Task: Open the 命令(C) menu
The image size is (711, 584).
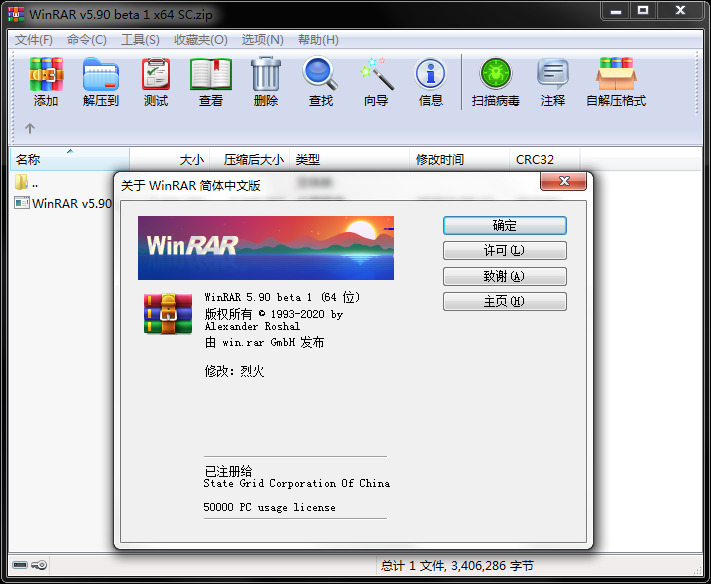Action: (x=87, y=40)
